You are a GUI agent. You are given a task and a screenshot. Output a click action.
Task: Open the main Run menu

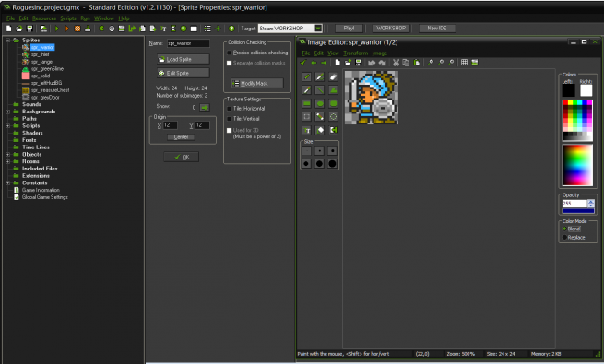(85, 18)
